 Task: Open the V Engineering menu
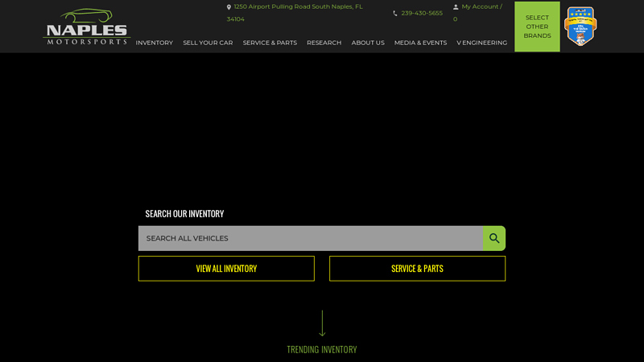point(481,43)
